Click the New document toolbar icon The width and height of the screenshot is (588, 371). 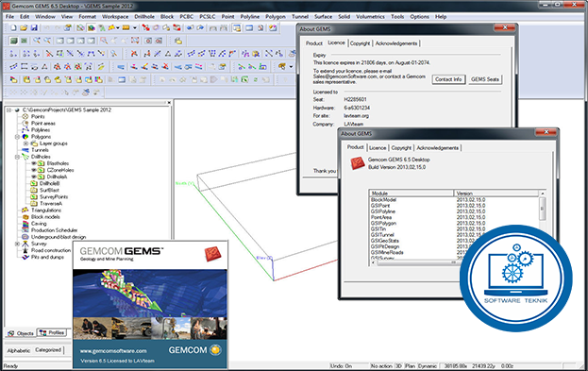pos(13,27)
